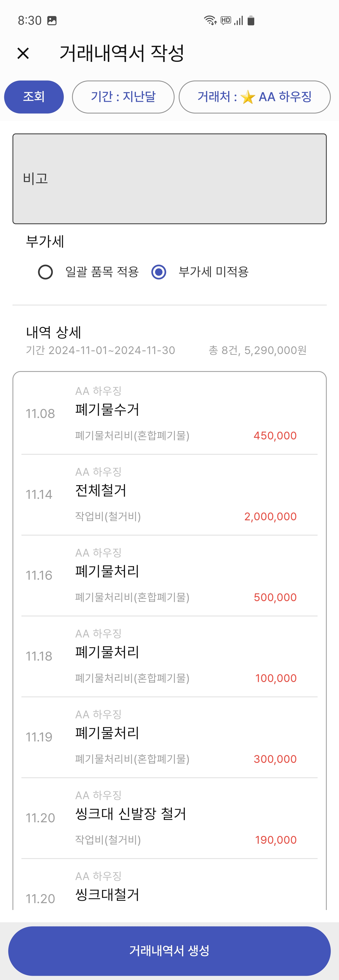The image size is (339, 980).
Task: Tap the 조회 search button
Action: pyautogui.click(x=34, y=97)
